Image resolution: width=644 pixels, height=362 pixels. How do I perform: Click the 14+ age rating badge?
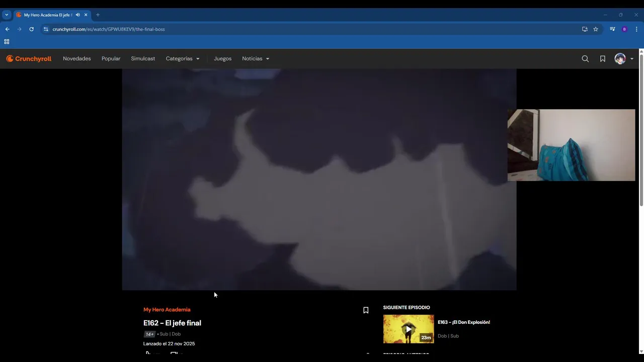click(149, 334)
